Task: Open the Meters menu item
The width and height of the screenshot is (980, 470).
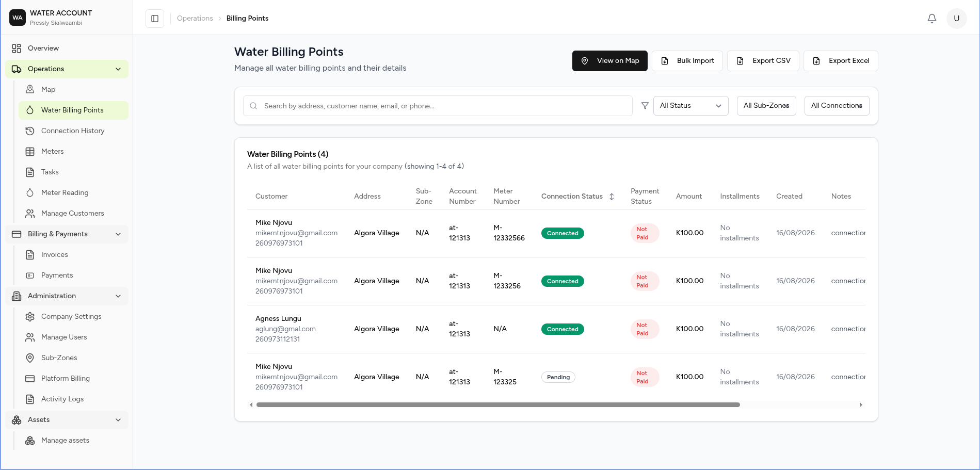Action: tap(73, 152)
